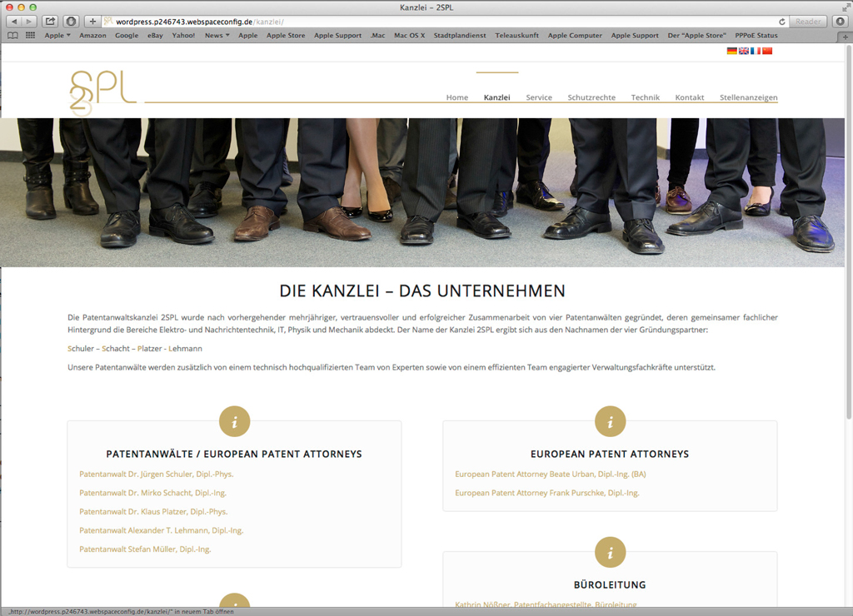This screenshot has height=616, width=853.
Task: Click info icon above Büroleitung
Action: click(610, 553)
